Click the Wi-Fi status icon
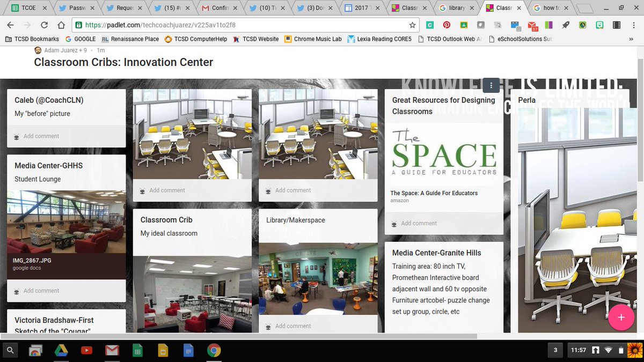The width and height of the screenshot is (644, 362). tap(608, 351)
